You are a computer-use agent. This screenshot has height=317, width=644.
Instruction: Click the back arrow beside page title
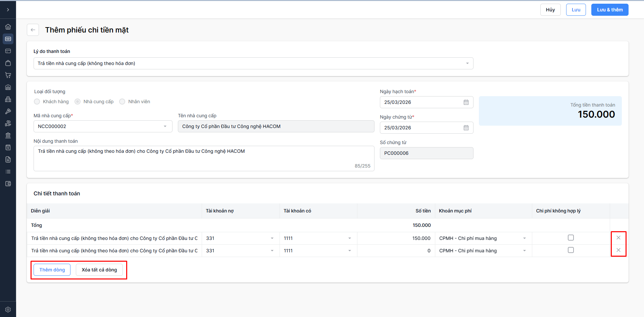point(33,30)
